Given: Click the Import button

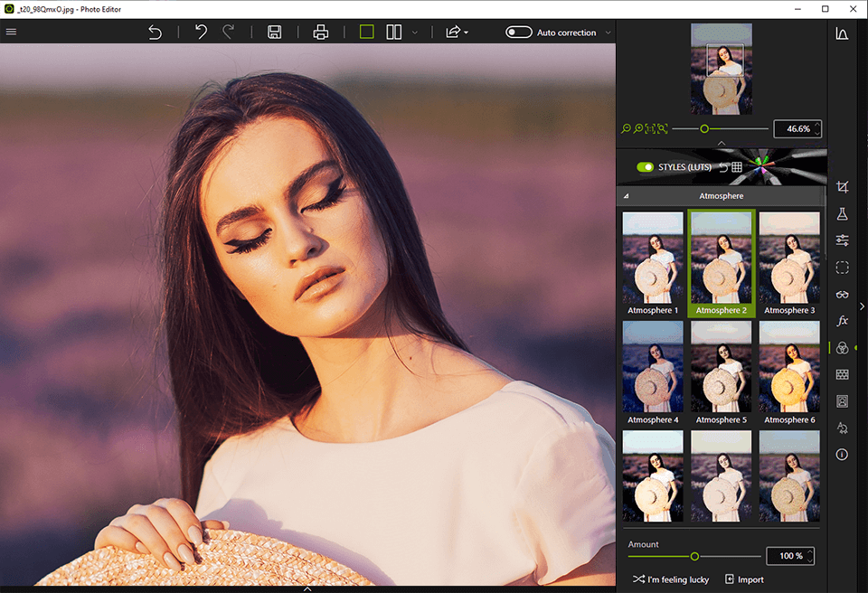Looking at the screenshot, I should coord(744,579).
